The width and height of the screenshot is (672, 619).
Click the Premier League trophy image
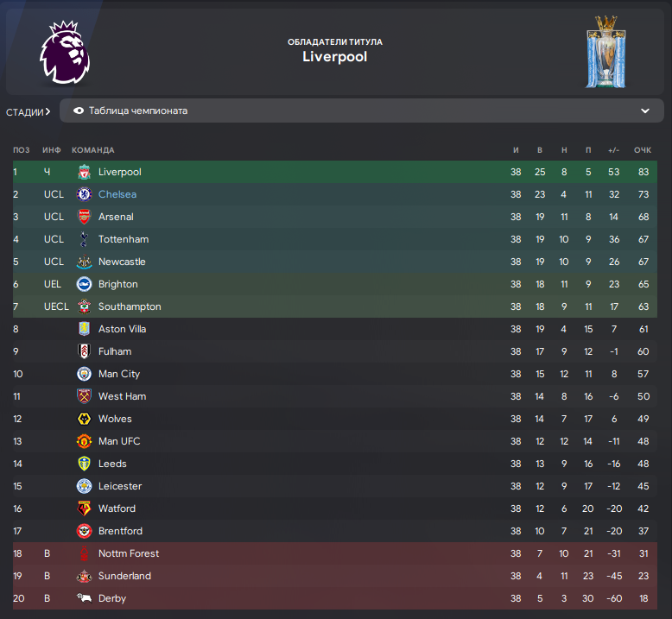pos(605,52)
